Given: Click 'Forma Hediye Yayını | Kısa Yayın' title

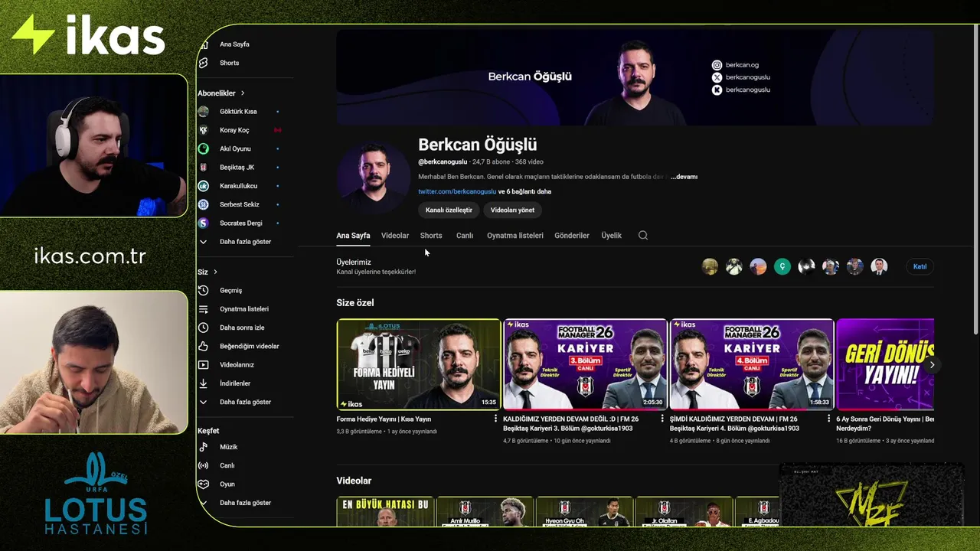Looking at the screenshot, I should coord(384,419).
